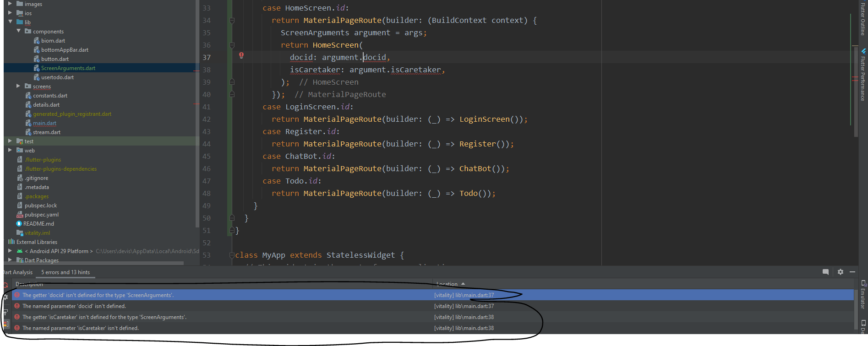This screenshot has width=868, height=346.
Task: Switch to the Dart Analysis tab
Action: pyautogui.click(x=18, y=272)
